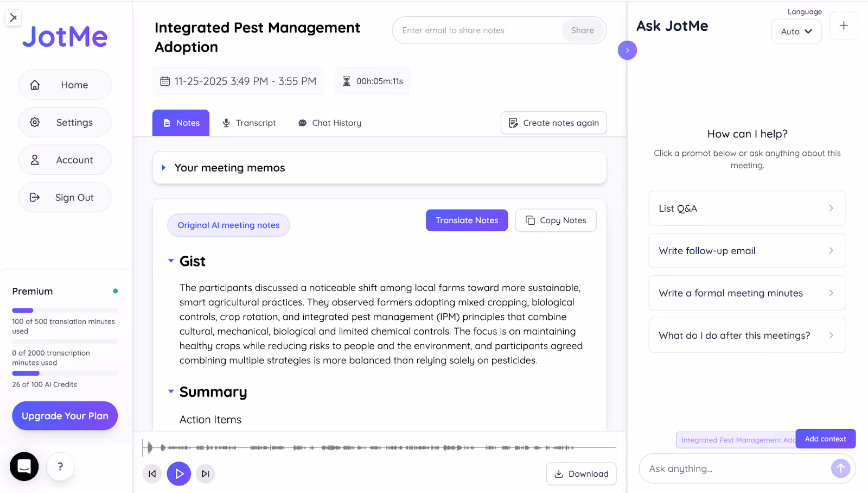This screenshot has width=868, height=493.
Task: Select Write a formal meeting minutes
Action: click(x=747, y=293)
